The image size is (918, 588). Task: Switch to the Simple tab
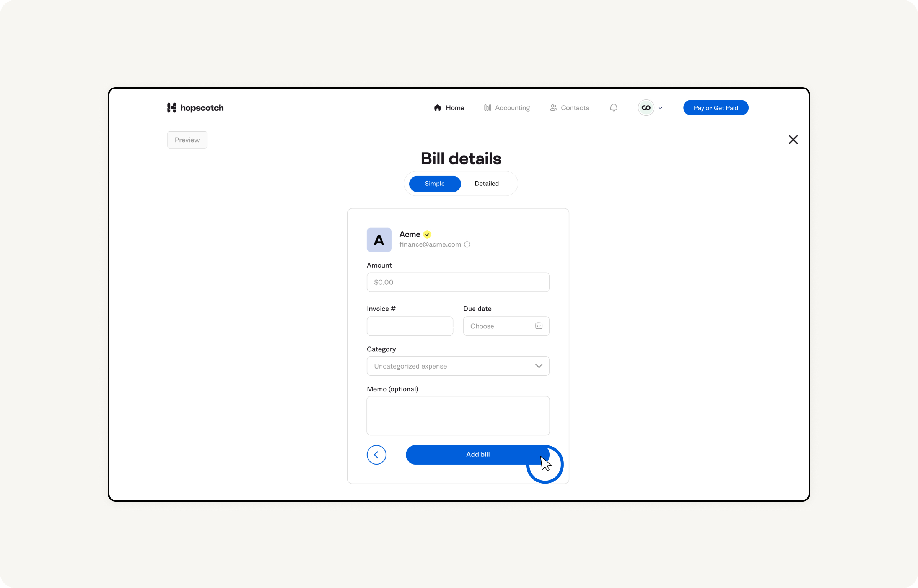pos(434,183)
